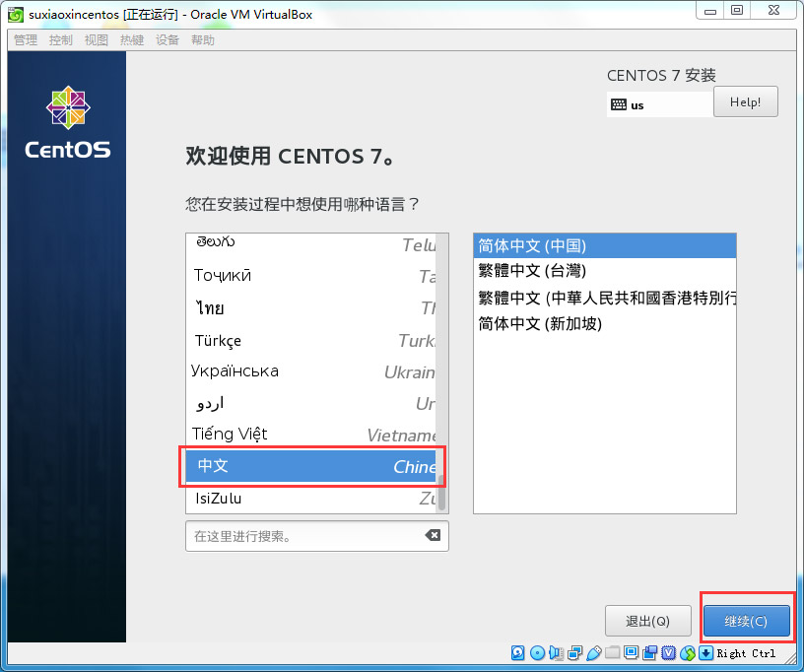Image resolution: width=804 pixels, height=672 pixels.
Task: Open the 管理 menu
Action: [26, 40]
